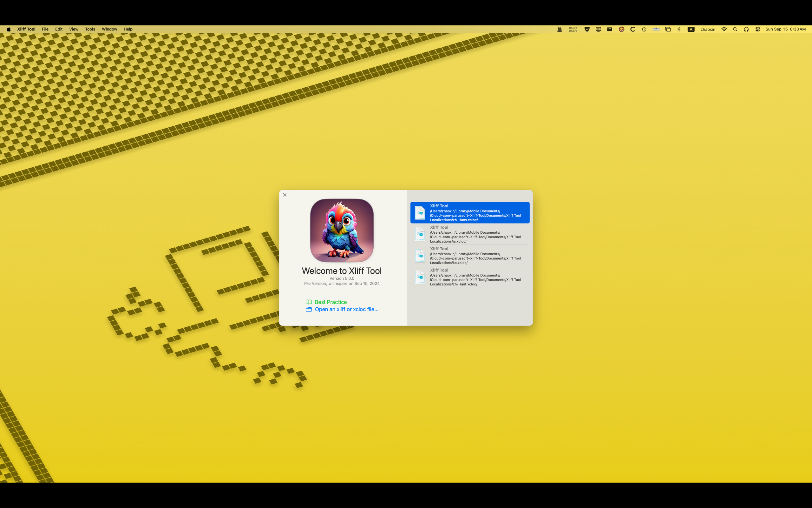Open the Apple menu
The width and height of the screenshot is (812, 508).
[9, 29]
